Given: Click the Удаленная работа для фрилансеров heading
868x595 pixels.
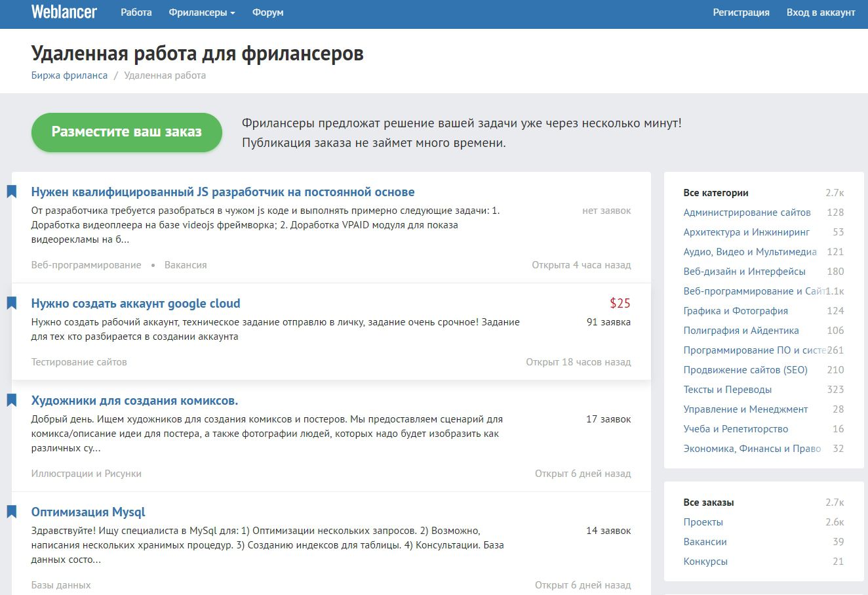Looking at the screenshot, I should pyautogui.click(x=197, y=53).
